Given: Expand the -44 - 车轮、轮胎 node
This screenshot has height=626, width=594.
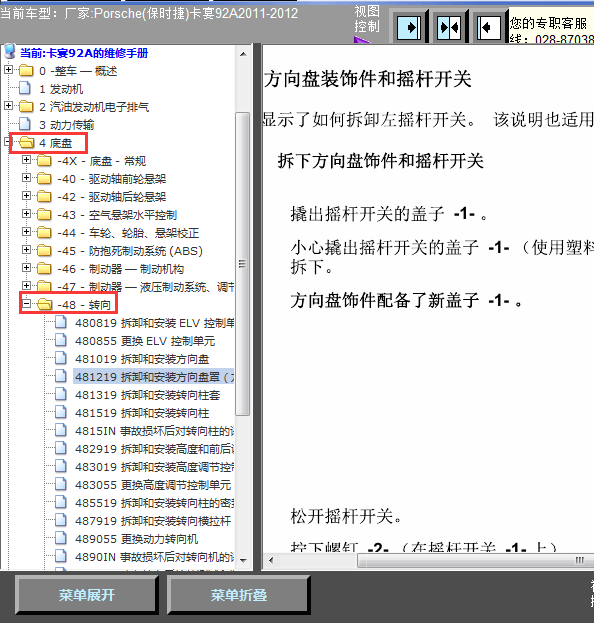Looking at the screenshot, I should coord(26,232).
